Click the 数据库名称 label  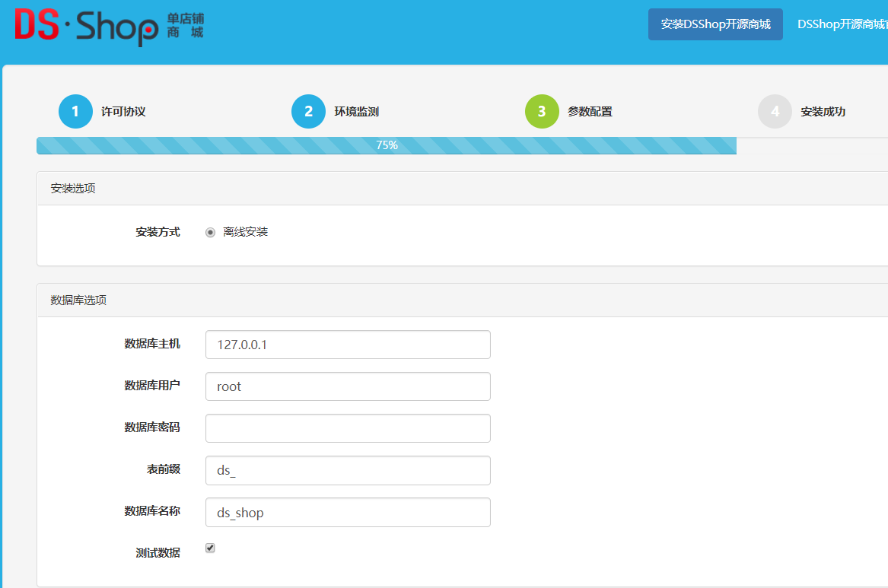(152, 511)
